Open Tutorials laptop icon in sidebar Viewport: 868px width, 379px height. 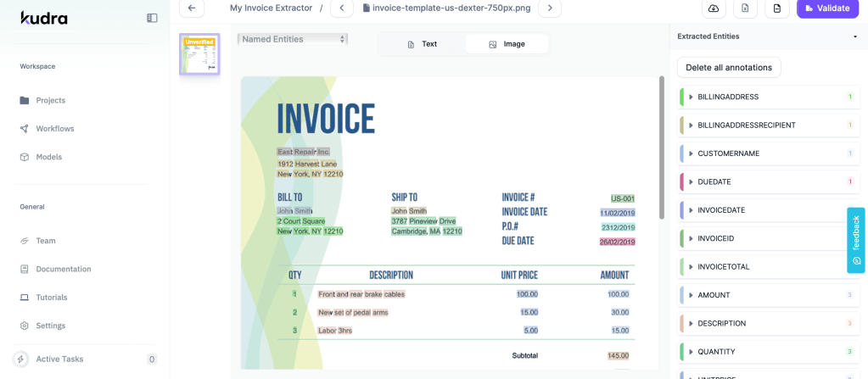pyautogui.click(x=25, y=297)
